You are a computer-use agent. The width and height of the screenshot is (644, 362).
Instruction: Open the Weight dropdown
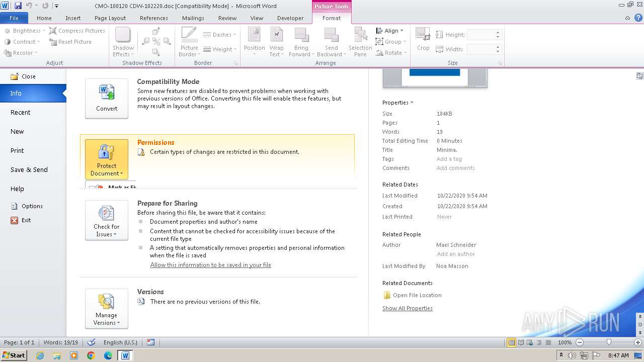(x=220, y=49)
